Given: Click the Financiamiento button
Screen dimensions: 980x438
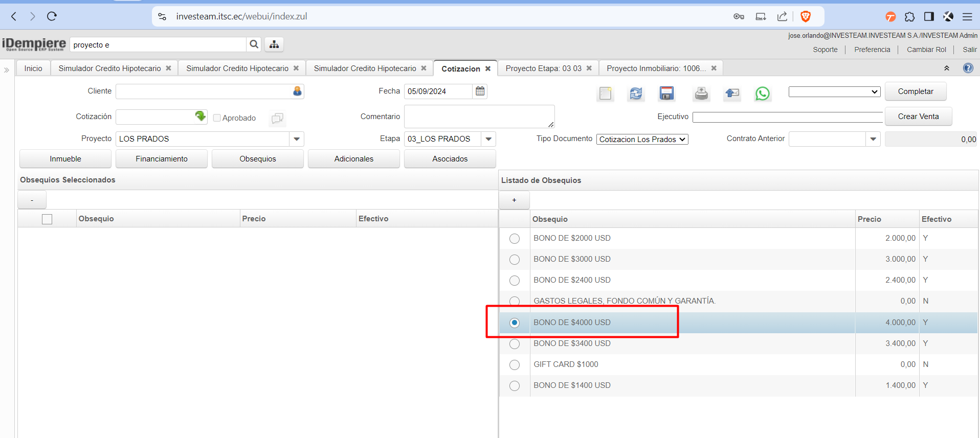Looking at the screenshot, I should click(x=162, y=159).
